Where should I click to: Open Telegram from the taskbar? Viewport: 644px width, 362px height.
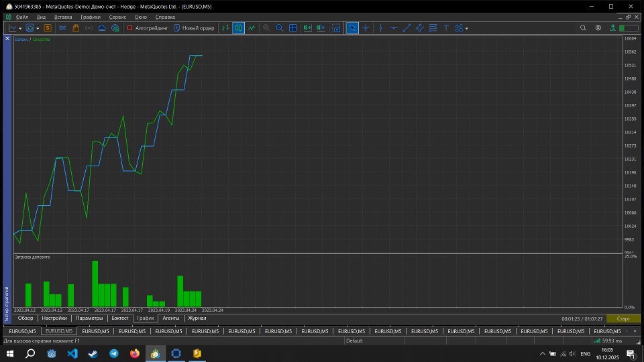[x=114, y=353]
